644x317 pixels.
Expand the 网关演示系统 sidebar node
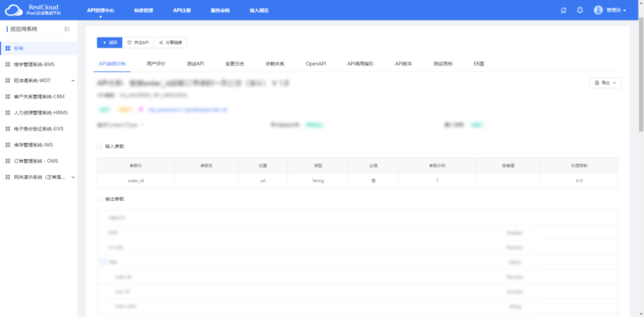[x=73, y=177]
